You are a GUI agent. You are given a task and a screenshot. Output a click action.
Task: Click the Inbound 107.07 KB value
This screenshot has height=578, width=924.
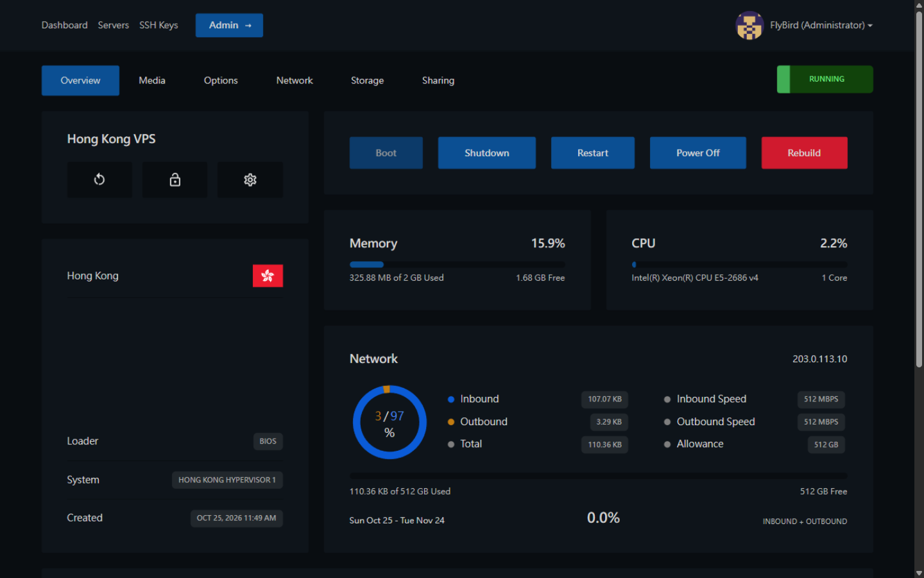point(605,399)
